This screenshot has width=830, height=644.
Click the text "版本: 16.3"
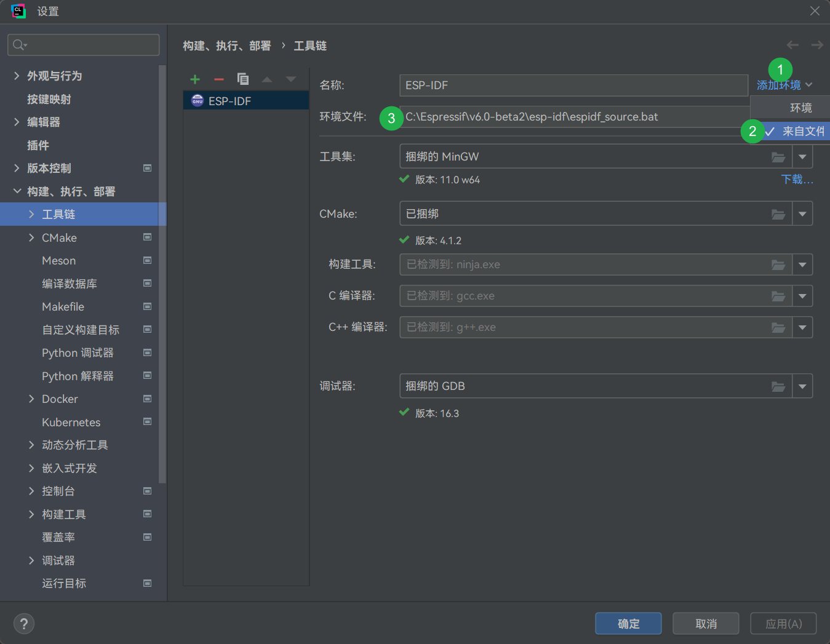437,413
